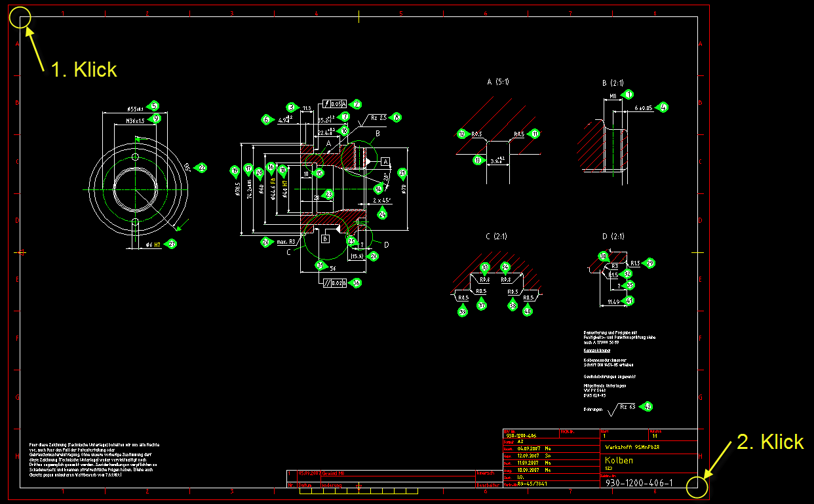Select balloon 1 beside the M8 dimension
The height and width of the screenshot is (504, 814).
click(629, 95)
